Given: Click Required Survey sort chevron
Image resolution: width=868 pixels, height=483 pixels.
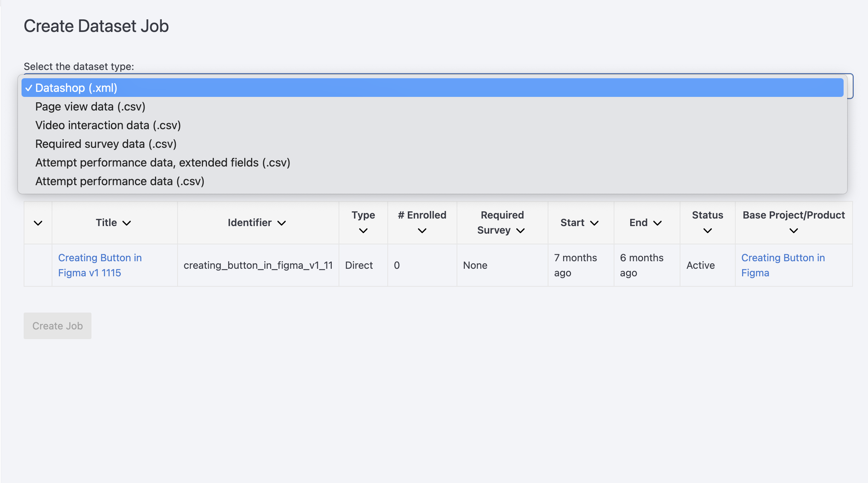Looking at the screenshot, I should 520,230.
